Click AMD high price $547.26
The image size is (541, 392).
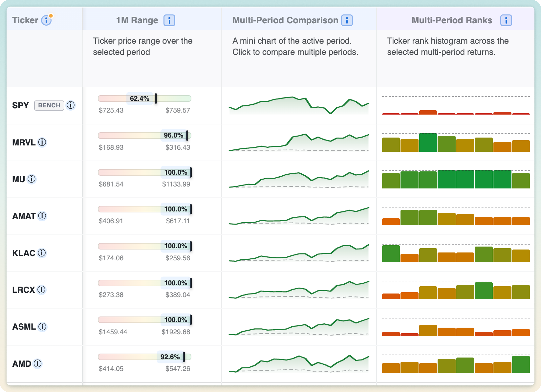click(178, 369)
